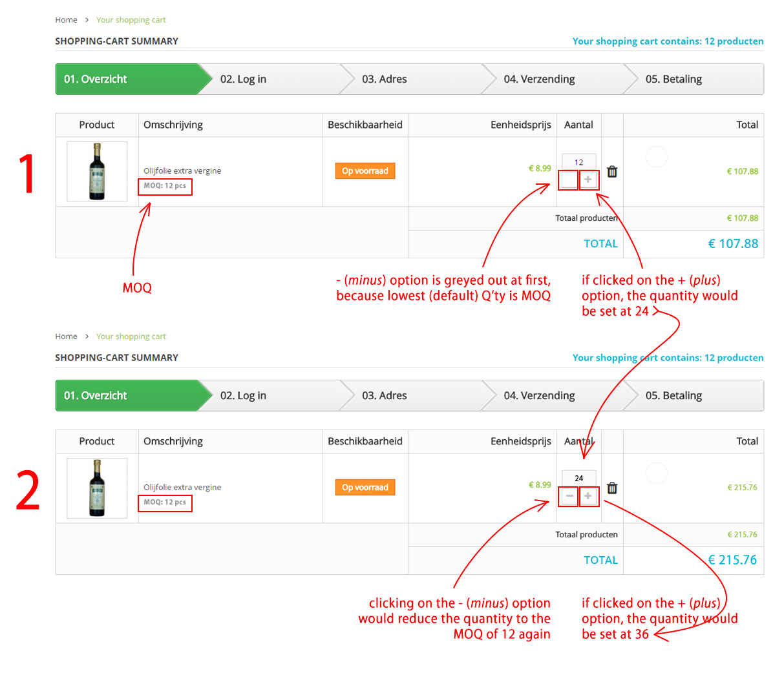This screenshot has height=673, width=784.
Task: Open olive oil bottle thumbnail in cart 1
Action: pyautogui.click(x=97, y=172)
